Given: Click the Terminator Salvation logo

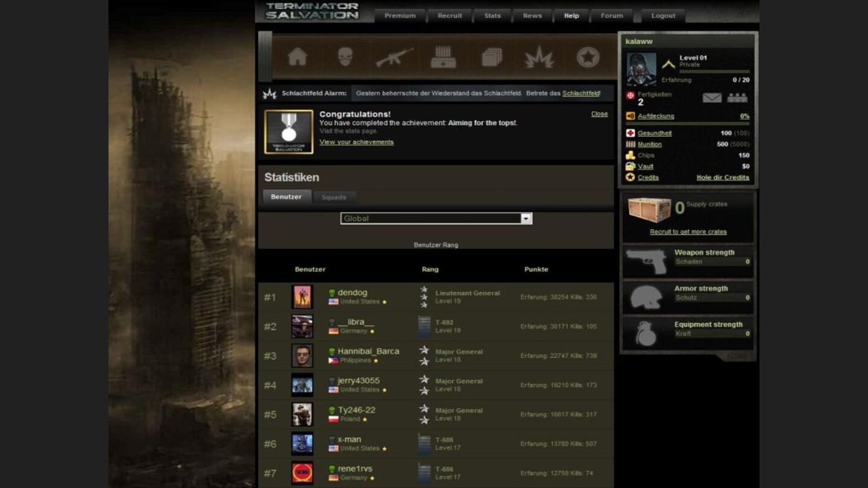Looking at the screenshot, I should (x=312, y=11).
